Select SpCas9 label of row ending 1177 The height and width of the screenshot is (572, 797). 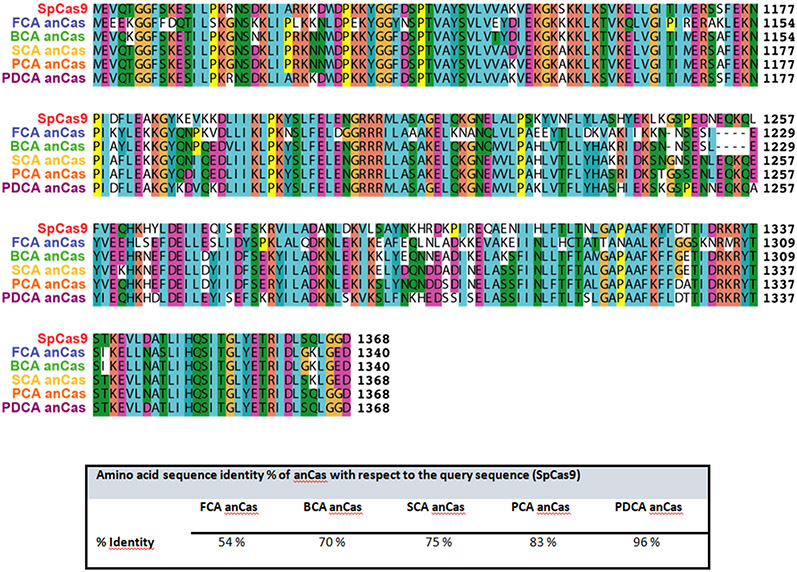pyautogui.click(x=62, y=9)
